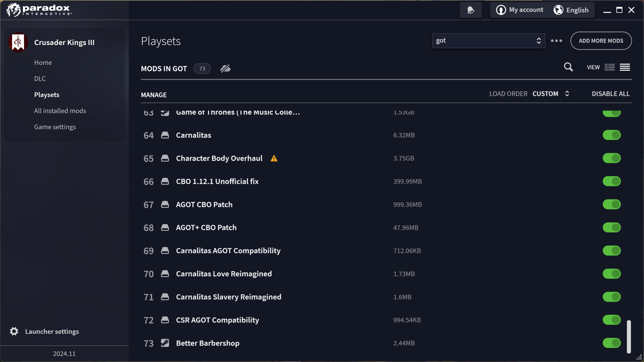Click the My account user icon

[501, 10]
